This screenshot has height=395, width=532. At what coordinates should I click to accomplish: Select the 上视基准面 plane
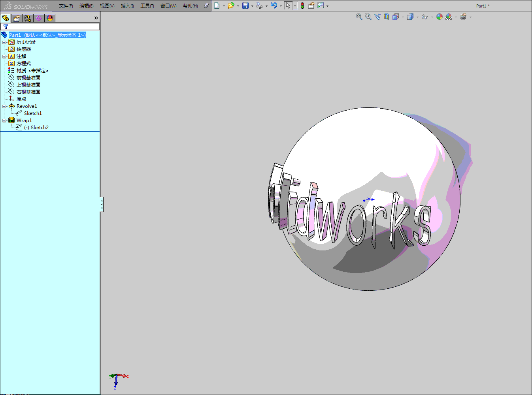(x=28, y=85)
